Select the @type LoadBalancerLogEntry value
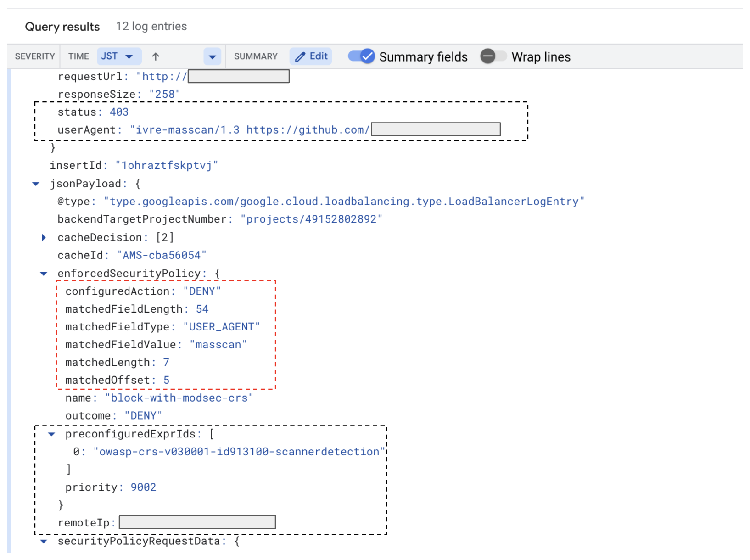750x560 pixels. point(344,202)
